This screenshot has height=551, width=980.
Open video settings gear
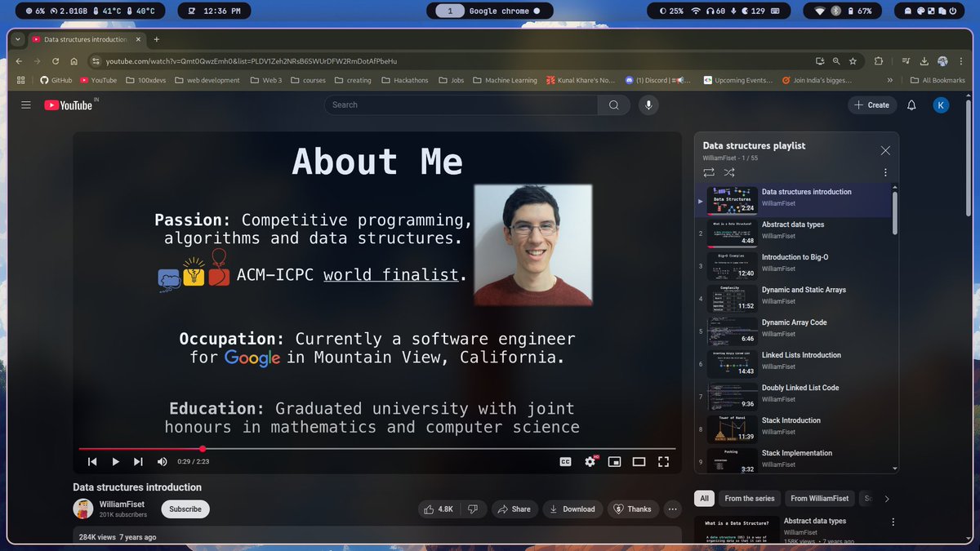[590, 461]
